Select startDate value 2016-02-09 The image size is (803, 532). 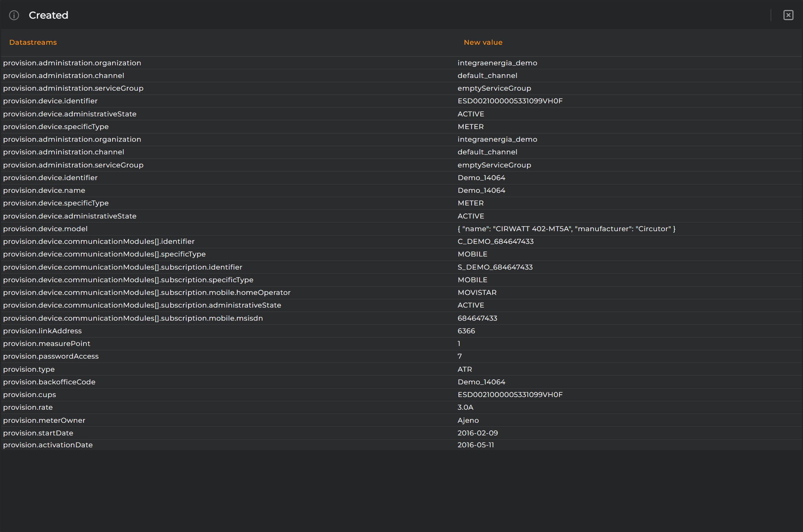tap(478, 433)
